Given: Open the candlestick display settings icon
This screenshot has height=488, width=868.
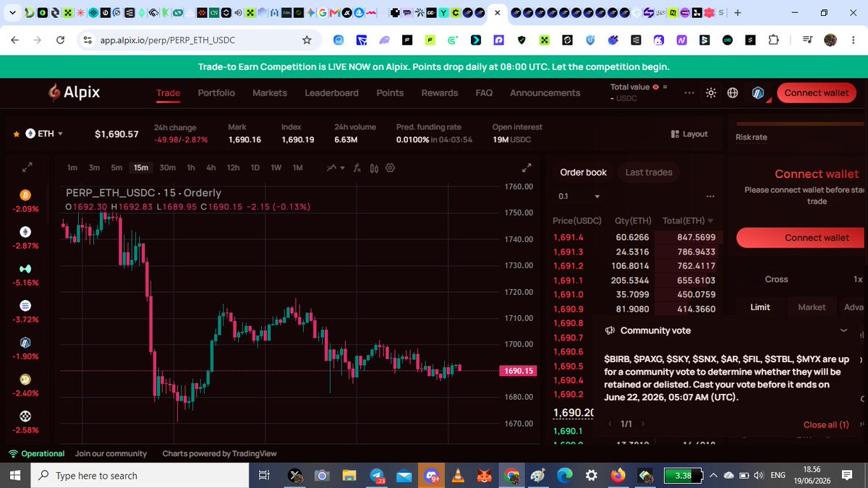Looking at the screenshot, I should pyautogui.click(x=374, y=168).
